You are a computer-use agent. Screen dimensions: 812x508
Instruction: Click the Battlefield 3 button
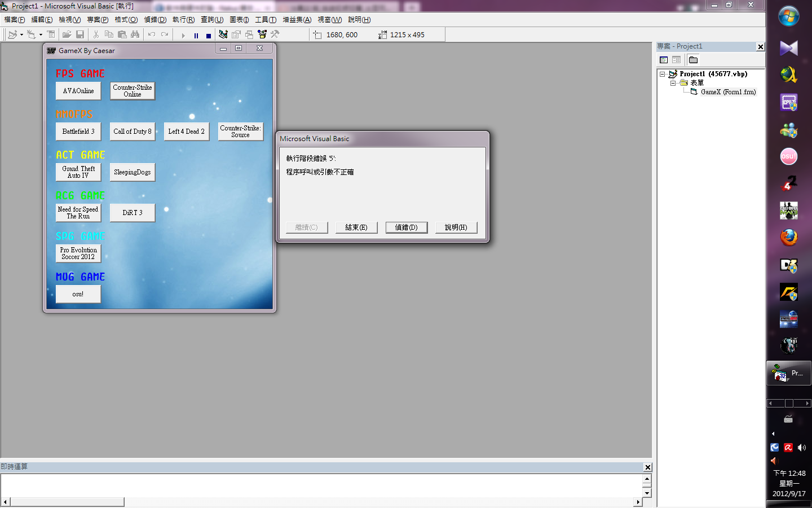[x=78, y=132]
